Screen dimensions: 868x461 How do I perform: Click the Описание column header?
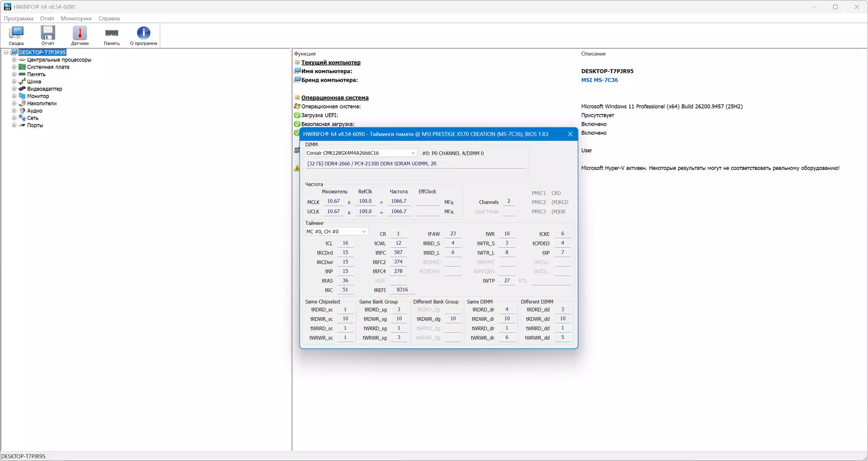tap(593, 54)
